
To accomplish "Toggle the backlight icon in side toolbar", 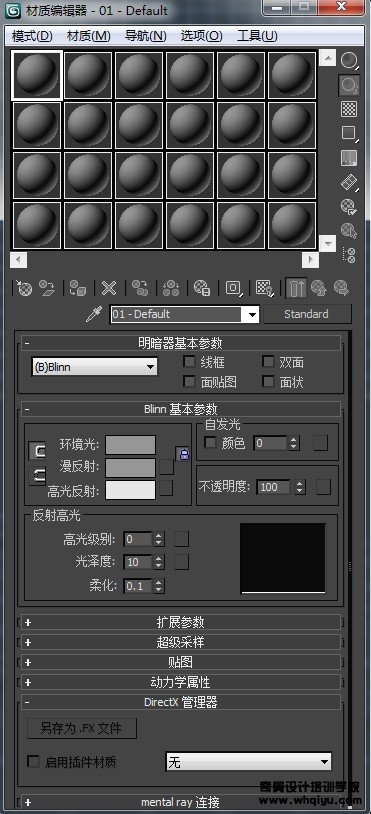I will click(x=349, y=85).
